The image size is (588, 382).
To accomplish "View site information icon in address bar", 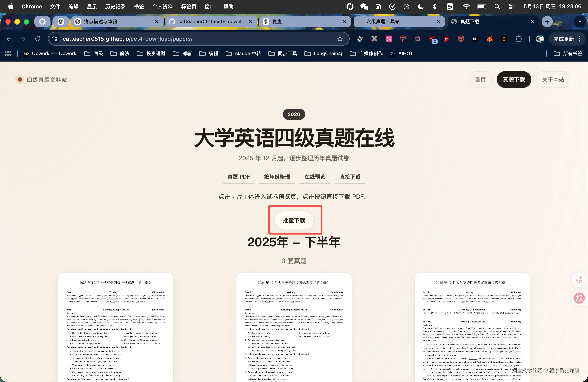I will coord(55,39).
